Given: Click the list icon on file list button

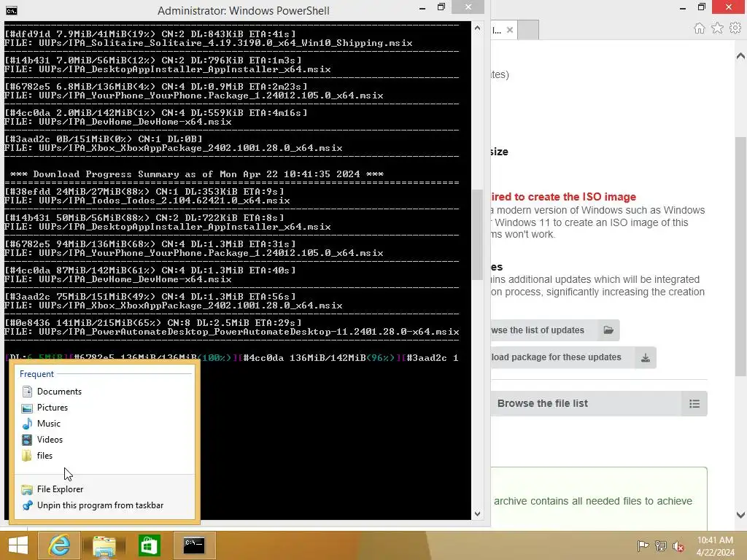Looking at the screenshot, I should [694, 404].
